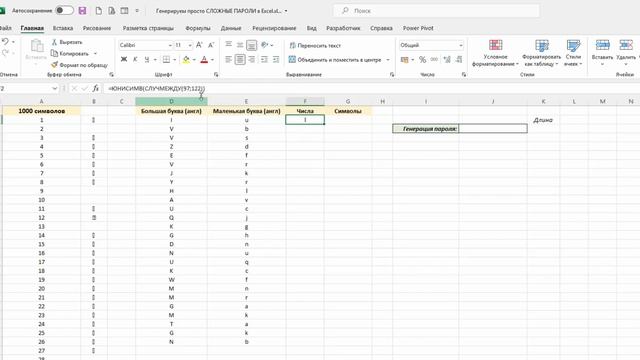
Task: Open Форматировать как таблицу gallery
Action: tap(541, 53)
